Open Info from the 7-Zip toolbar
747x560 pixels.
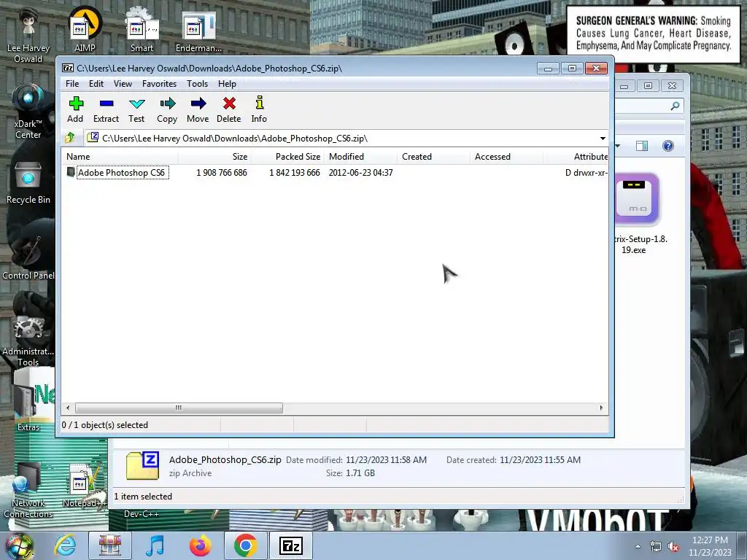pos(259,109)
